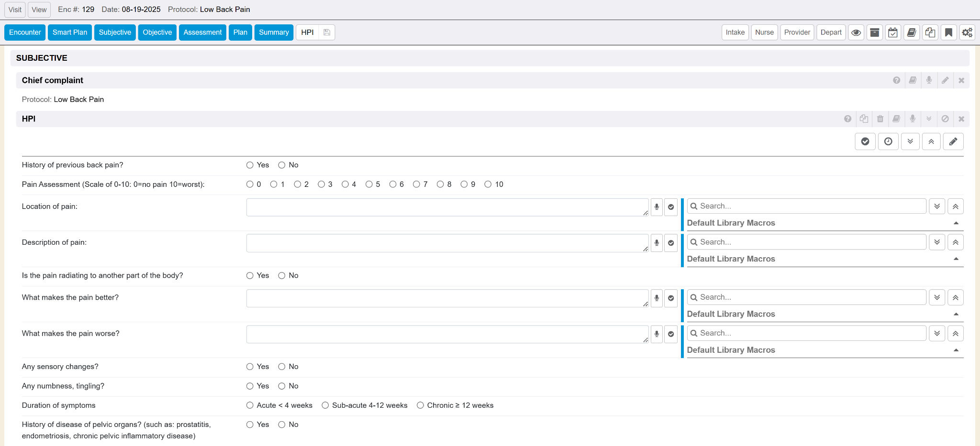Click microphone icon beside Location of pain field

pyautogui.click(x=657, y=207)
